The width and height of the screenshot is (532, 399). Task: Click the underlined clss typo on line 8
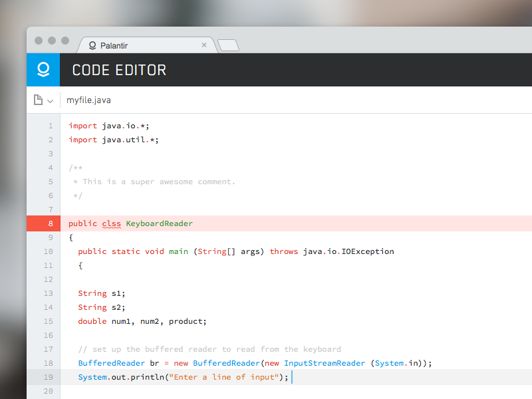point(111,223)
